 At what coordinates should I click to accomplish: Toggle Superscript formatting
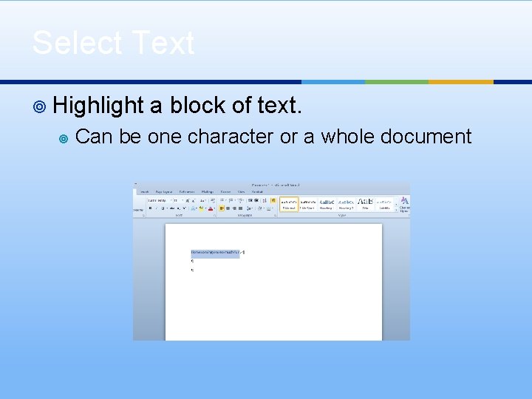click(x=185, y=208)
